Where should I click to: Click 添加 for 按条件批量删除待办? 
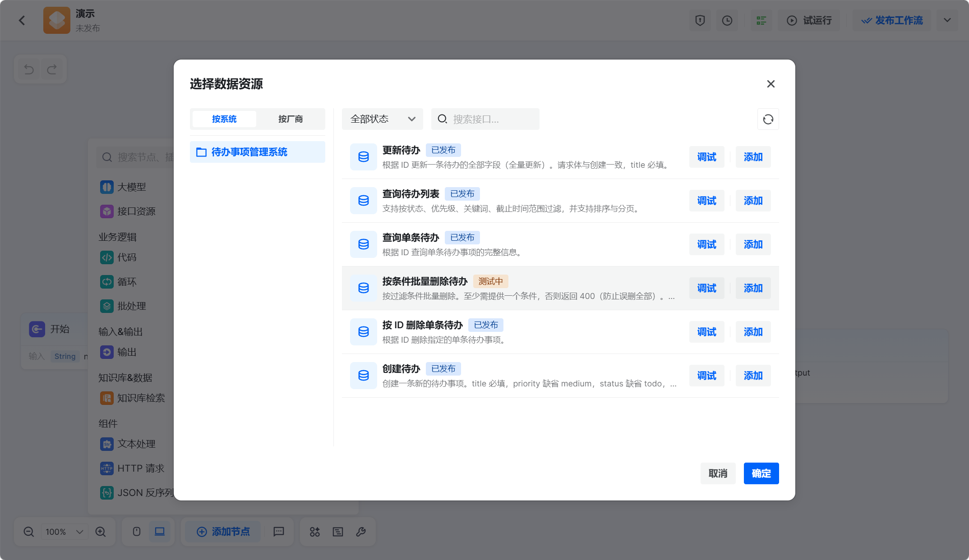753,288
